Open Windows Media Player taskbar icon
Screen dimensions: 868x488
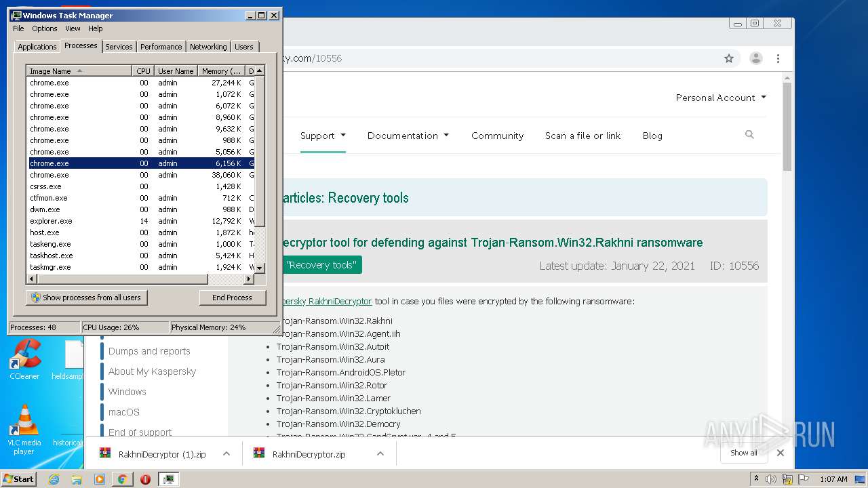pos(100,479)
